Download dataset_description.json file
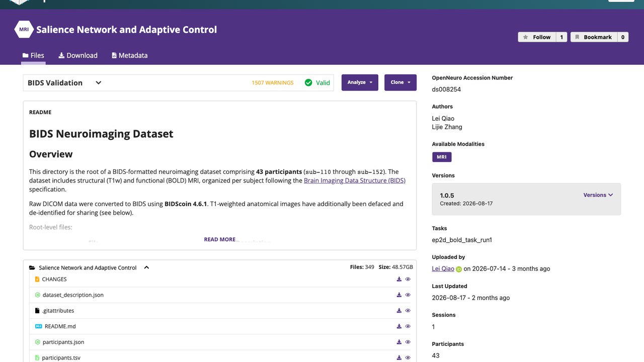This screenshot has height=362, width=644. click(399, 295)
